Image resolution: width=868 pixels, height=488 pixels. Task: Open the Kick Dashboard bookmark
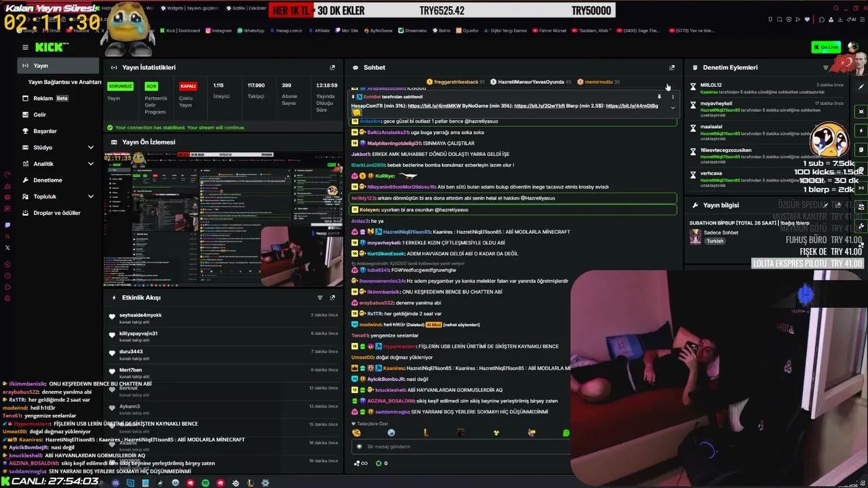point(180,30)
